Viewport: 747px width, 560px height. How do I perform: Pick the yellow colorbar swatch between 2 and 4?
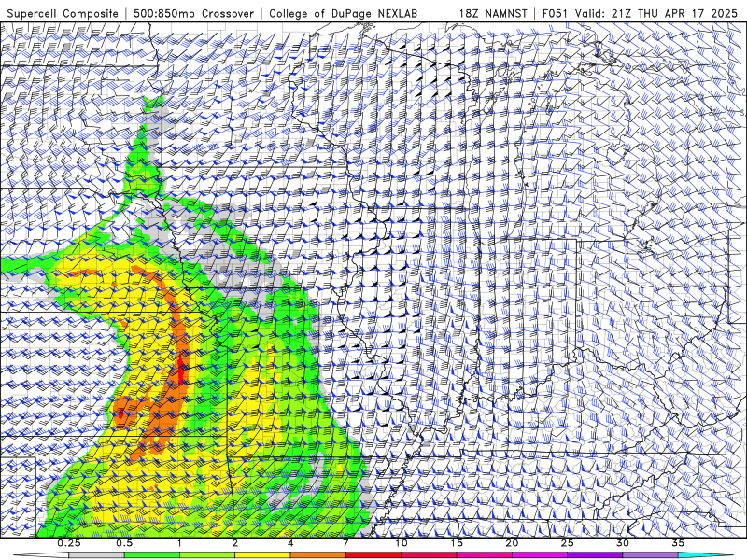(x=262, y=555)
